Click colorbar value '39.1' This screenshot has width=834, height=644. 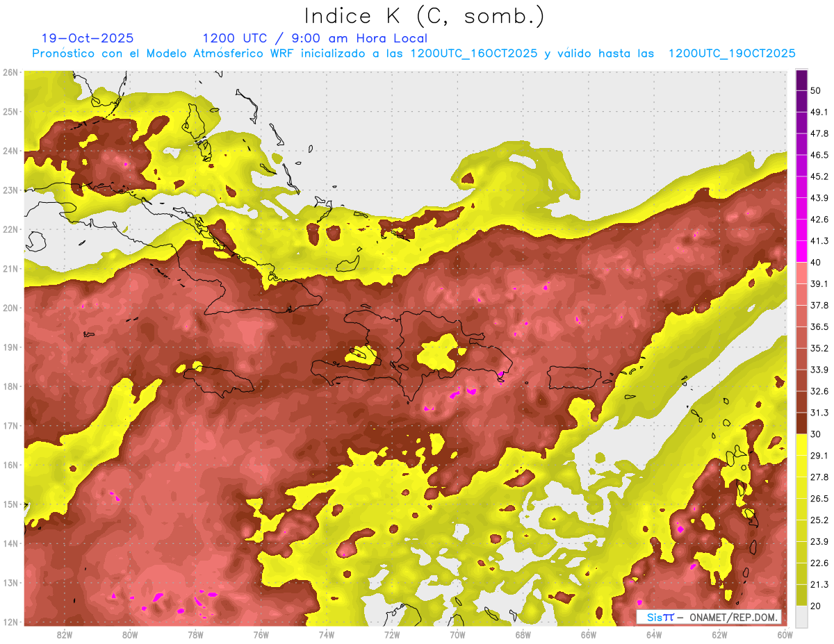[x=819, y=284]
